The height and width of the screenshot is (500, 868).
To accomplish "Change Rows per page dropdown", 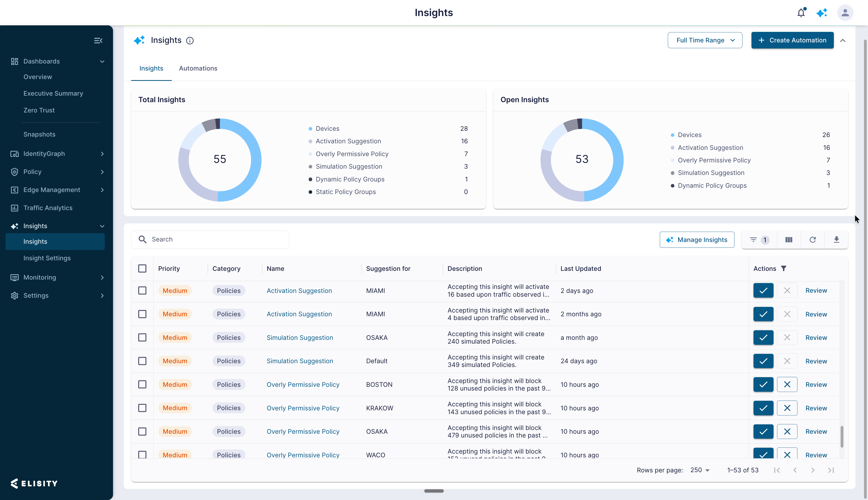I will pyautogui.click(x=700, y=470).
